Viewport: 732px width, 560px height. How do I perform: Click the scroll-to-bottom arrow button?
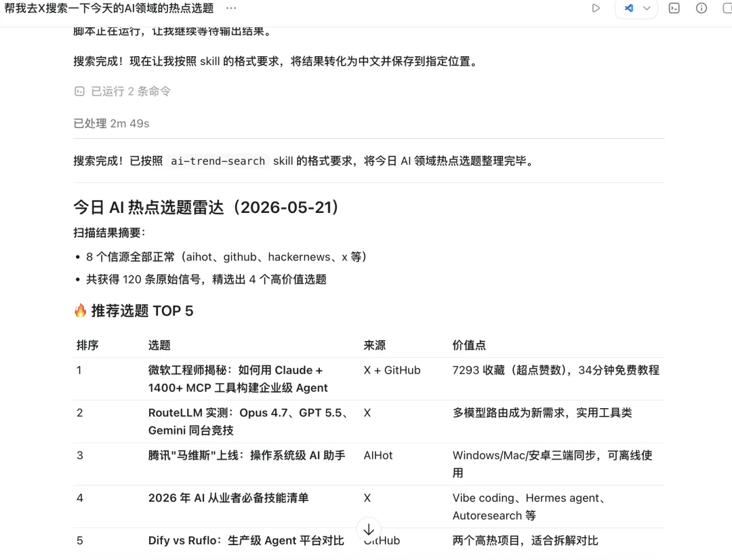coord(369,529)
